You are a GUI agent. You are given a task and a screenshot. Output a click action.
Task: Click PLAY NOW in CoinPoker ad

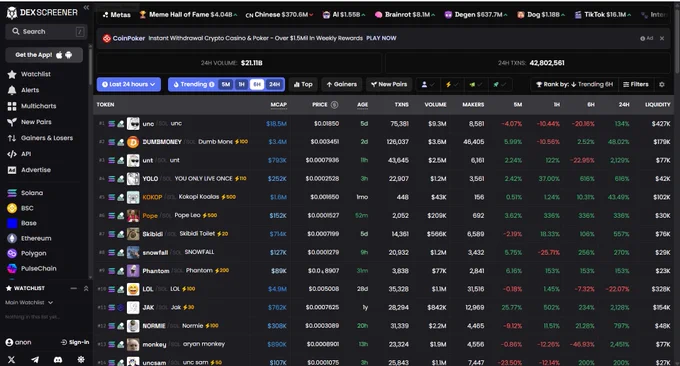pyautogui.click(x=381, y=38)
